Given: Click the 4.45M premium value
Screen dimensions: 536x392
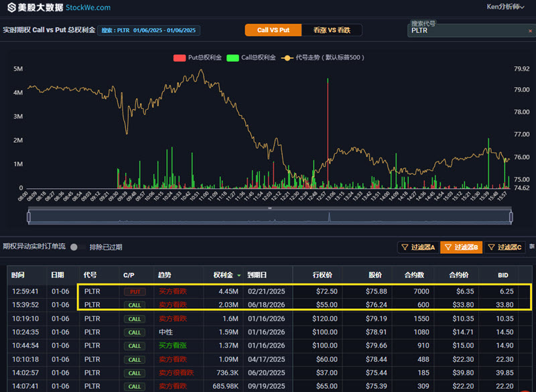Looking at the screenshot, I should [x=228, y=291].
